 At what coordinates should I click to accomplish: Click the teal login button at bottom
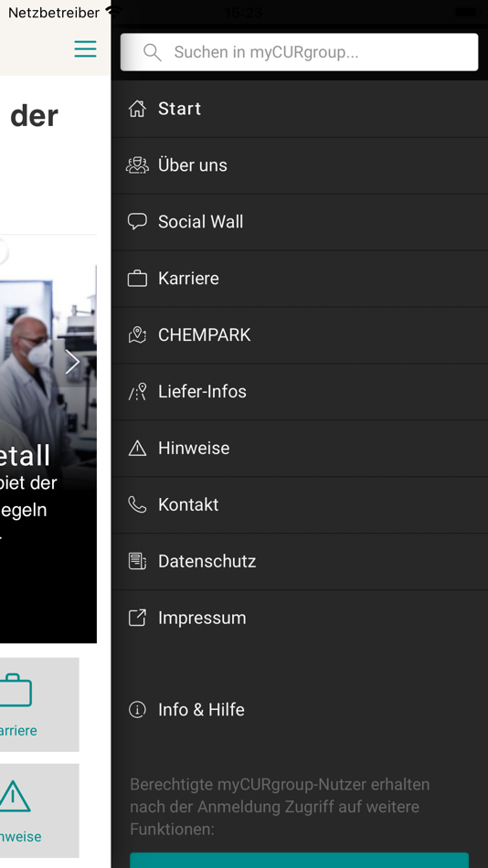click(x=299, y=861)
